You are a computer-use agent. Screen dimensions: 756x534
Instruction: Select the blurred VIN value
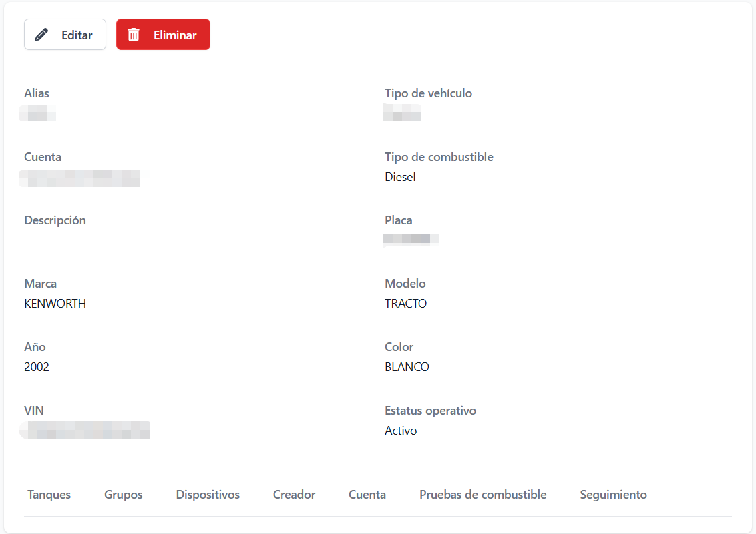pos(84,430)
